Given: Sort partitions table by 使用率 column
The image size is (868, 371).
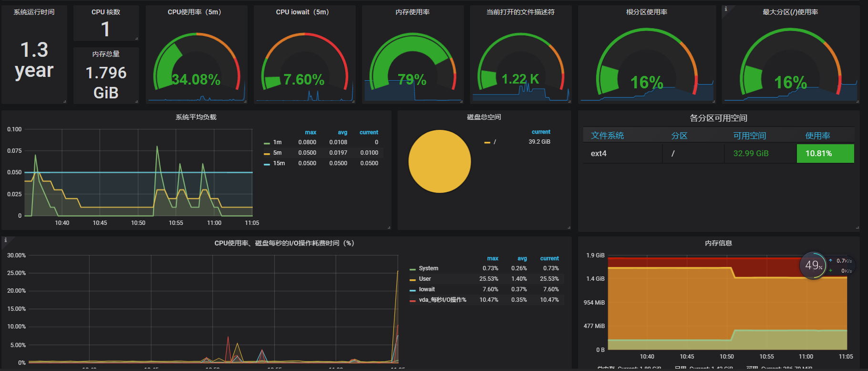Looking at the screenshot, I should [817, 136].
